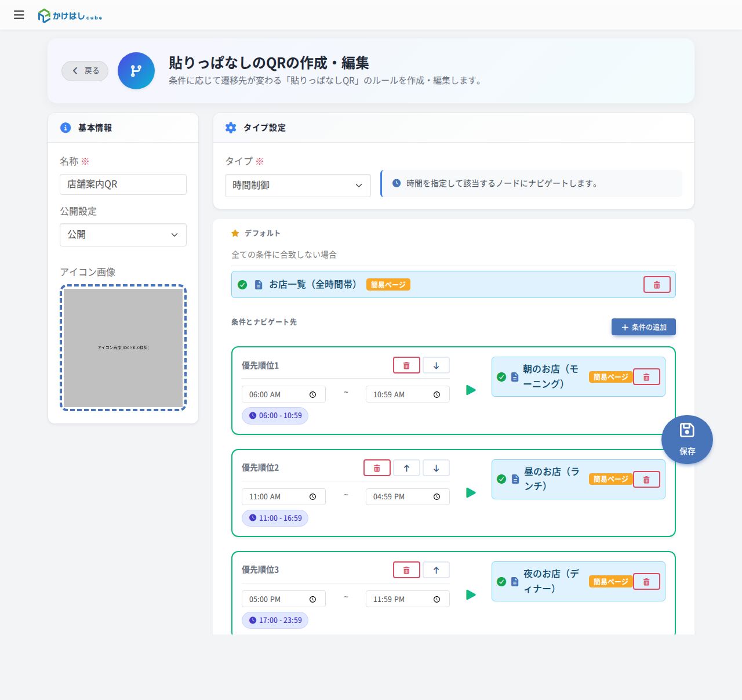Delete the default お店一覧 node
Image resolution: width=742 pixels, height=700 pixels.
pyautogui.click(x=657, y=285)
